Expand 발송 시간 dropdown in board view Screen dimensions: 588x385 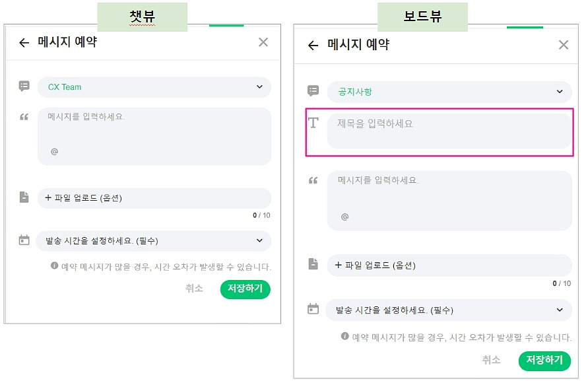[449, 310]
